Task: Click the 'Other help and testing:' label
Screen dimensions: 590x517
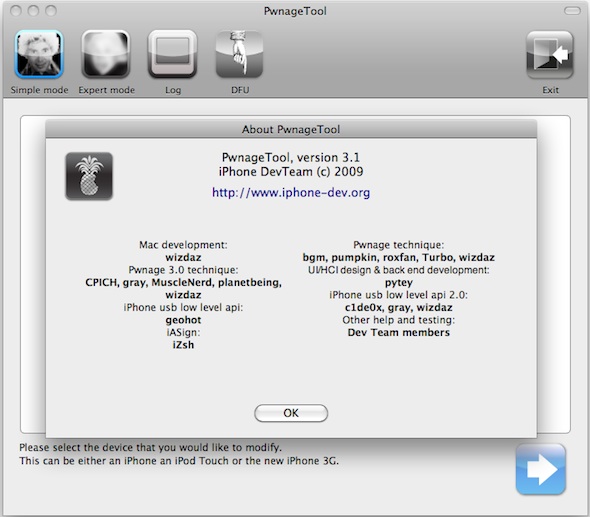Action: (x=398, y=320)
